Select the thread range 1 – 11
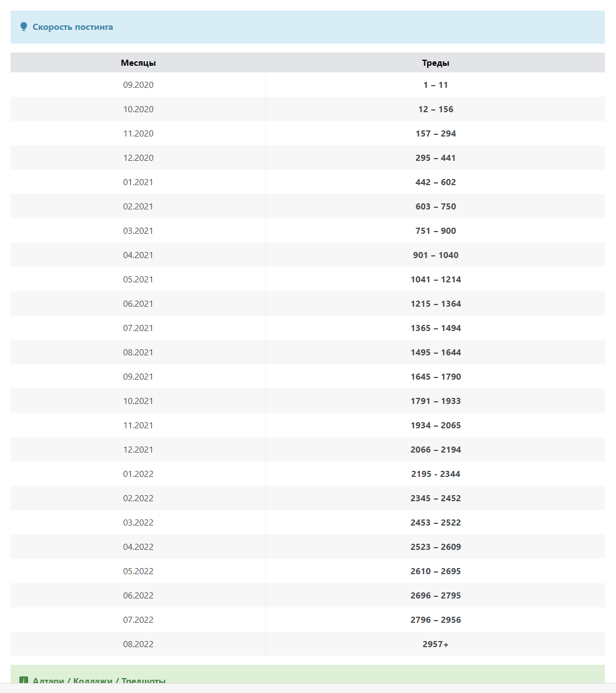 (435, 85)
